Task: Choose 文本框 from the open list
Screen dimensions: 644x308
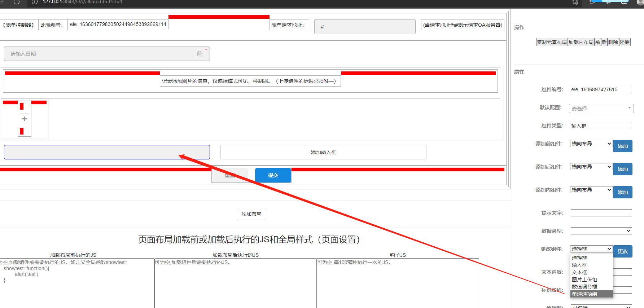Action: 591,272
